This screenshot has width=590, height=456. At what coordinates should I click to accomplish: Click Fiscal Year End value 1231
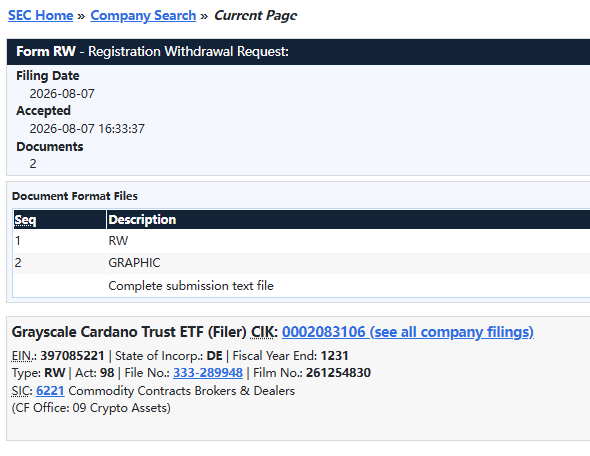coord(335,356)
